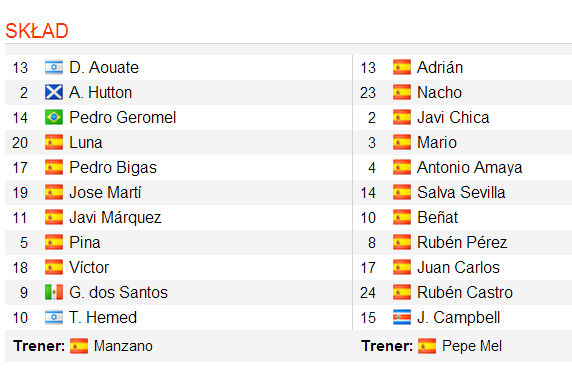The width and height of the screenshot is (572, 375).
Task: Open Salva Sevilla's profile
Action: click(461, 193)
